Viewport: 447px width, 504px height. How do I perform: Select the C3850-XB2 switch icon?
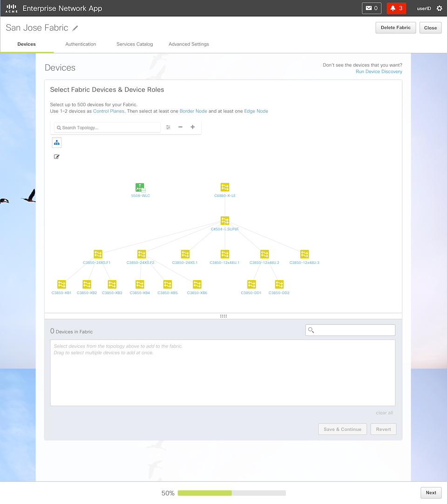(x=87, y=284)
